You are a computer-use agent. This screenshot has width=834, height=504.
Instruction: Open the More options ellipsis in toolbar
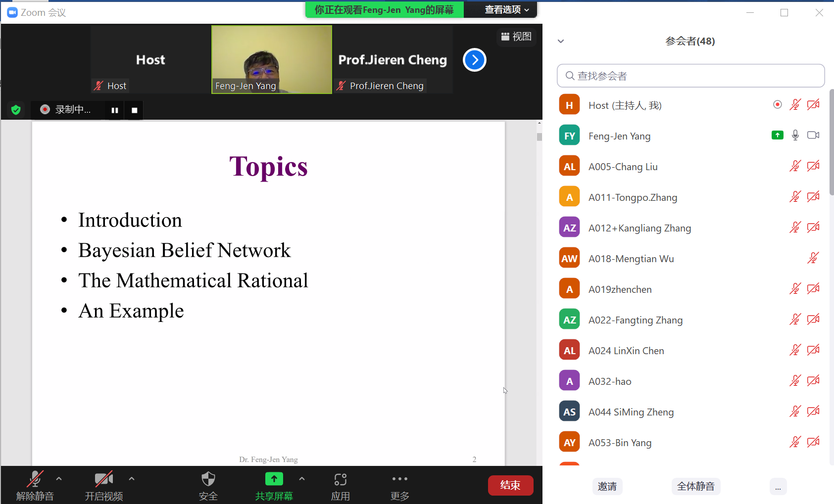[399, 479]
